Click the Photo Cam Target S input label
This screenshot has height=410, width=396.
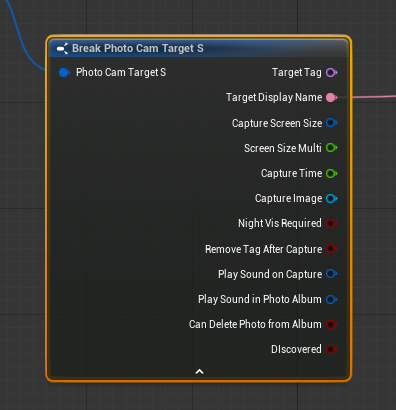[x=121, y=72]
